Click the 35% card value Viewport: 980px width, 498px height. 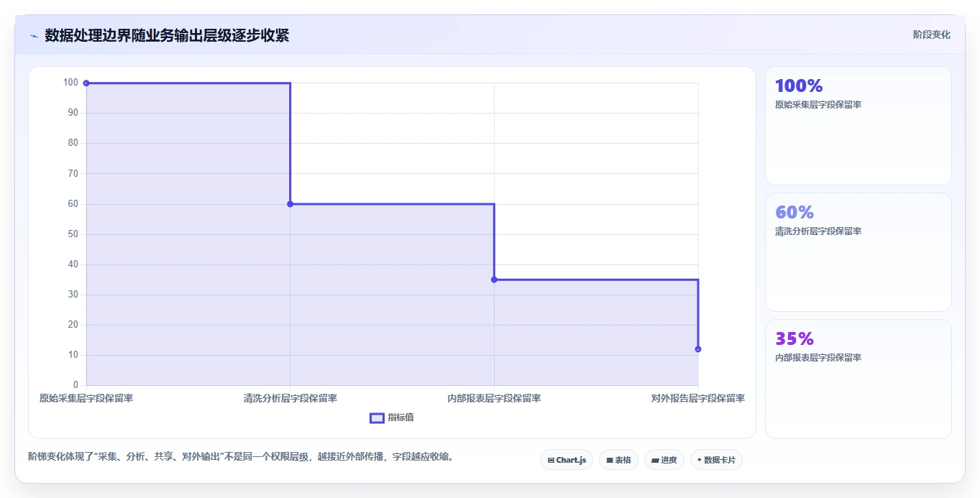(794, 339)
